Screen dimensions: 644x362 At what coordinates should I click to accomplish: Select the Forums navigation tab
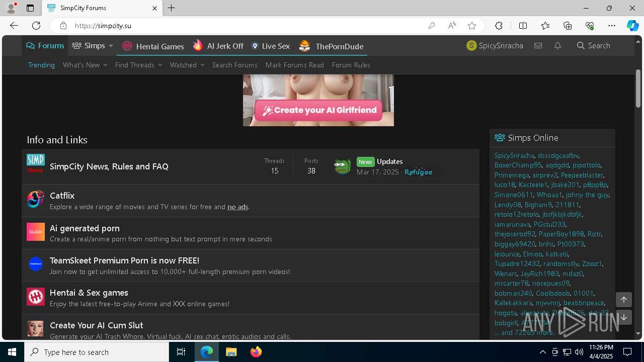45,46
